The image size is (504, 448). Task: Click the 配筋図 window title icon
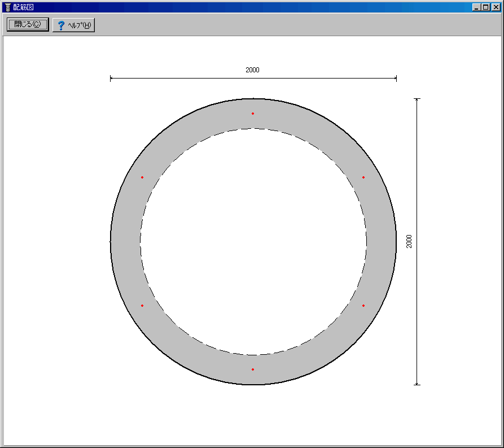point(8,7)
